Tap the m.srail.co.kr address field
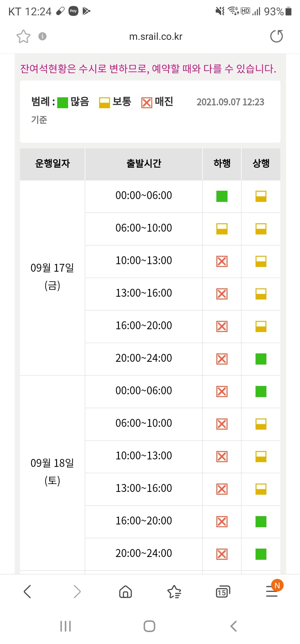300x644 pixels. [x=156, y=36]
